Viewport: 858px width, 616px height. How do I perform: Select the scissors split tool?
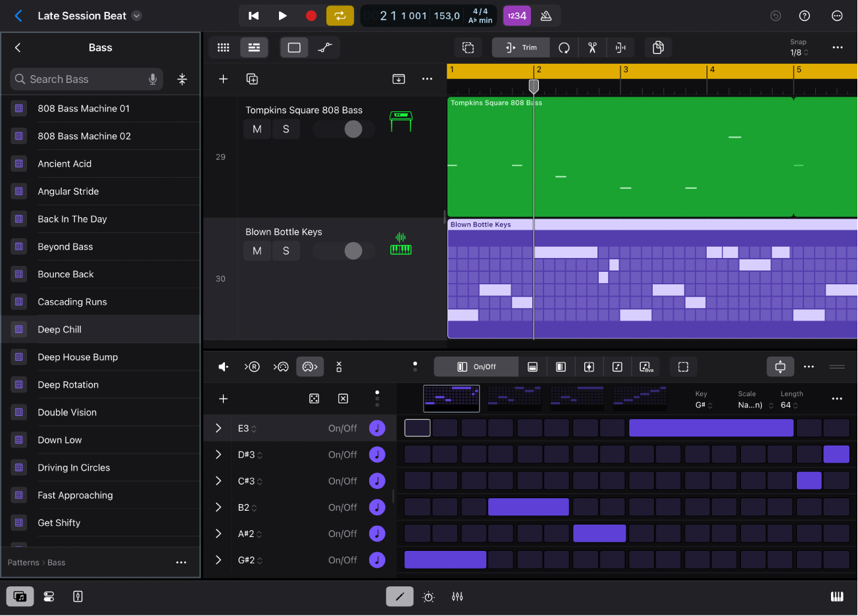592,47
